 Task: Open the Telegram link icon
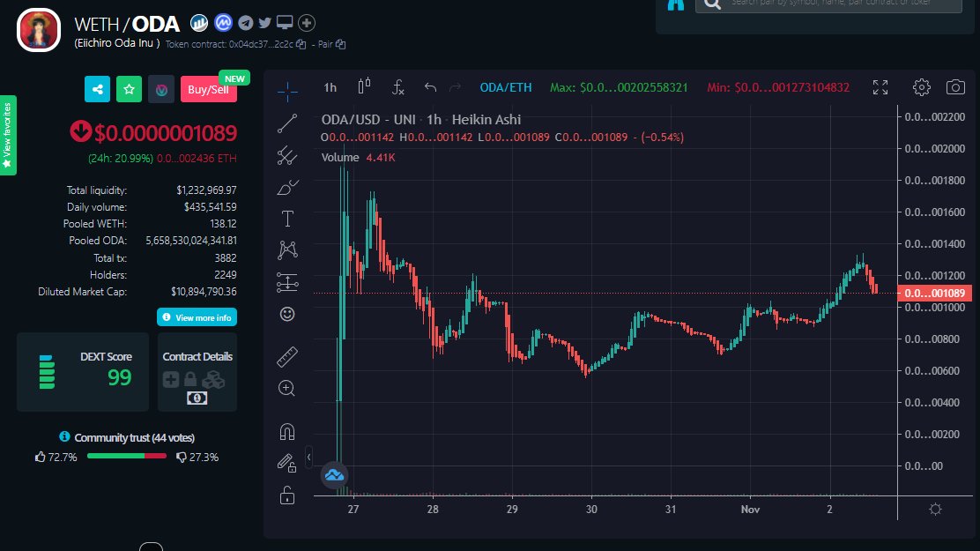pyautogui.click(x=246, y=23)
